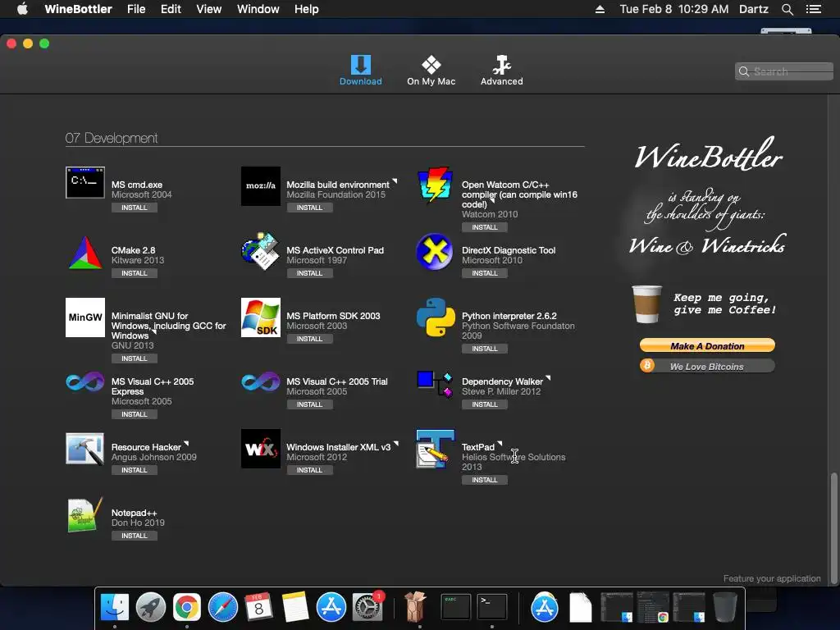Click the DirectX Diagnostic Tool icon

(435, 251)
